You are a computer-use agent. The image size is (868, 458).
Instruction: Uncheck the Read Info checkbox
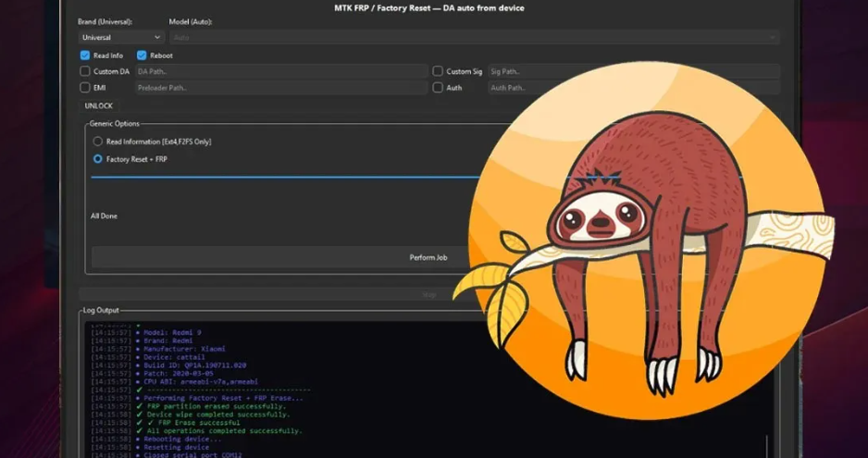(x=85, y=56)
